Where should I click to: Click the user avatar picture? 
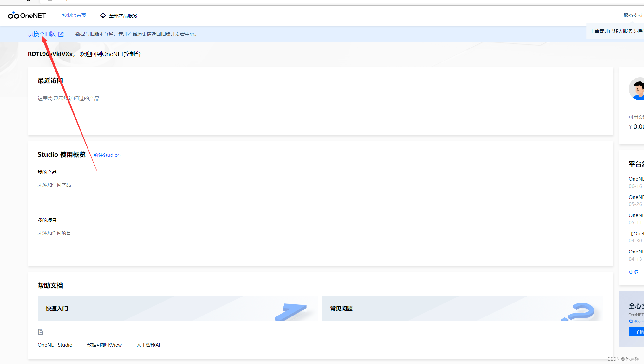pos(637,89)
